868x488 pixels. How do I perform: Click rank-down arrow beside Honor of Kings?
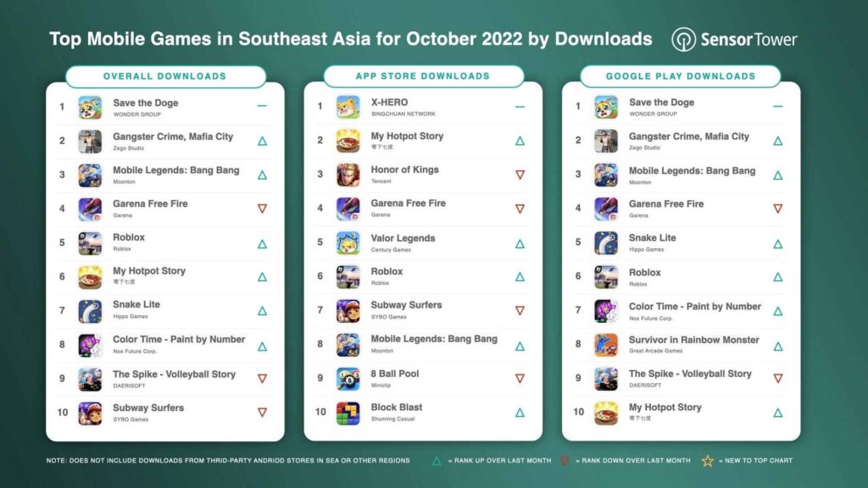tap(520, 175)
